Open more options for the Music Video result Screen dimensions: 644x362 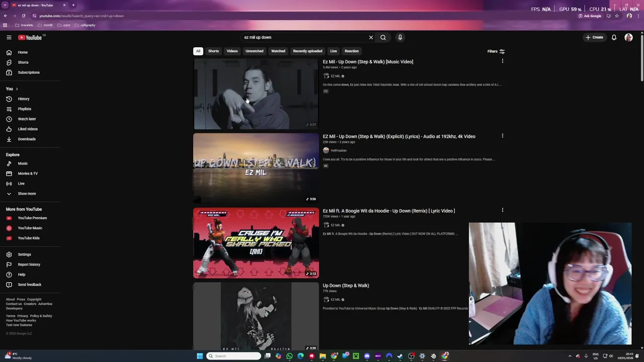[x=502, y=61]
